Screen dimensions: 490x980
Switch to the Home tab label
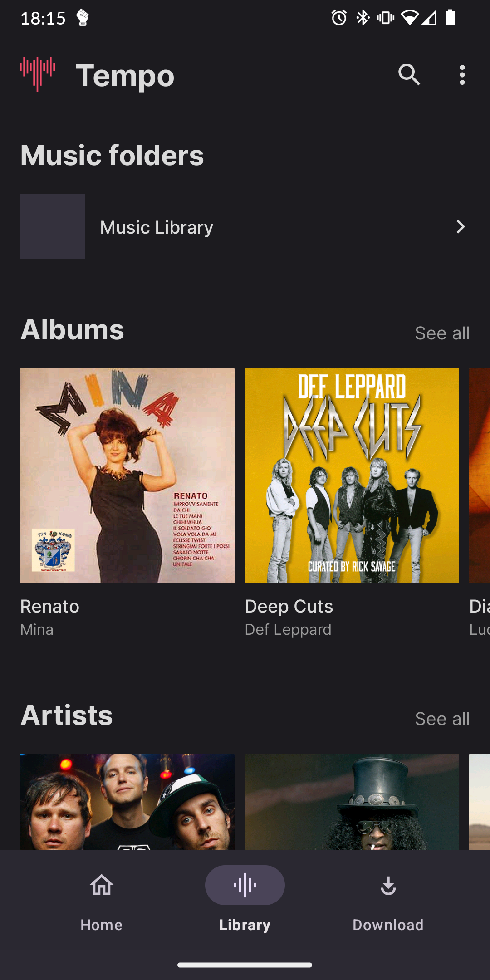pyautogui.click(x=101, y=925)
